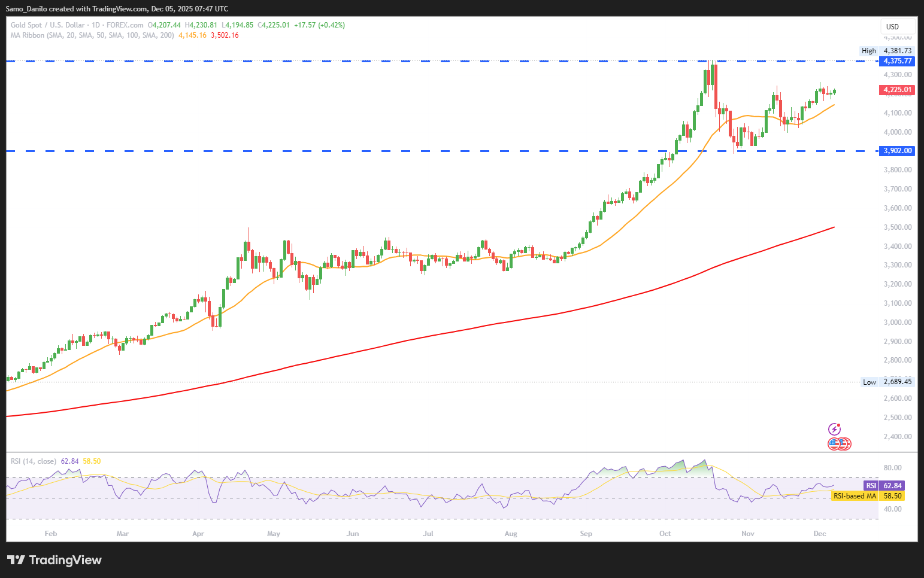Viewport: 924px width, 578px height.
Task: Click the red 3,502.16 SMA 200 value
Action: 225,35
